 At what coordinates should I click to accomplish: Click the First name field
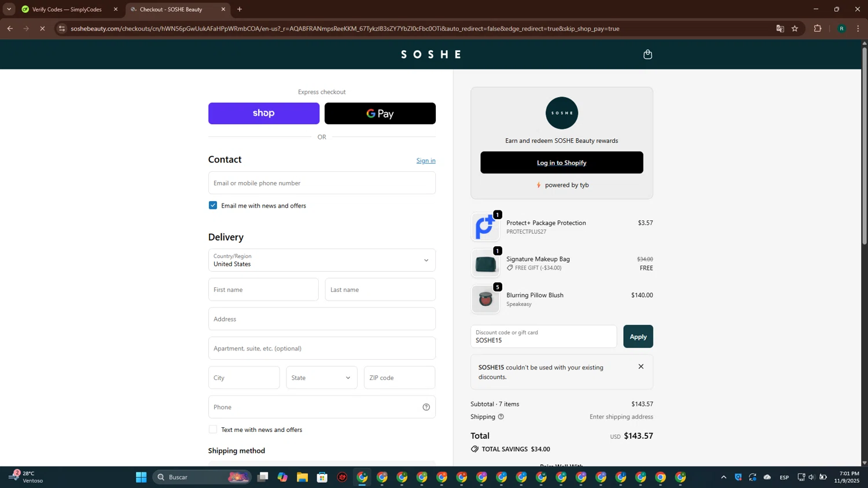point(263,290)
